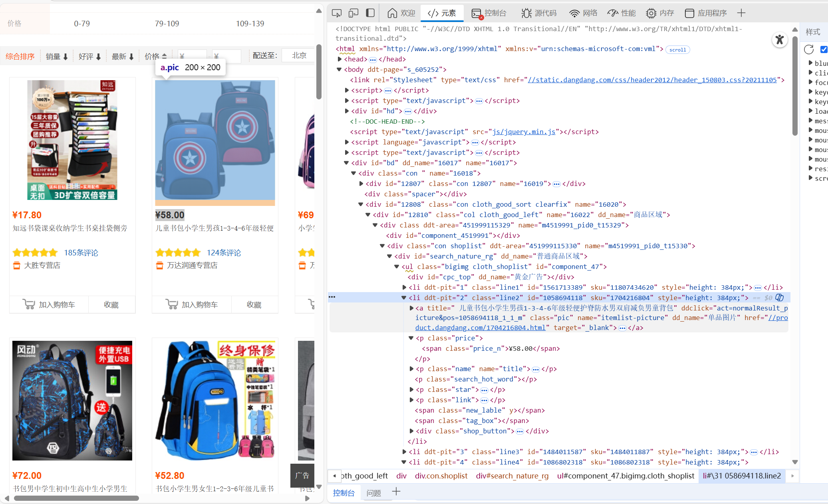Image resolution: width=828 pixels, height=504 pixels.
Task: Toggle device emulation mode icon
Action: pyautogui.click(x=353, y=13)
